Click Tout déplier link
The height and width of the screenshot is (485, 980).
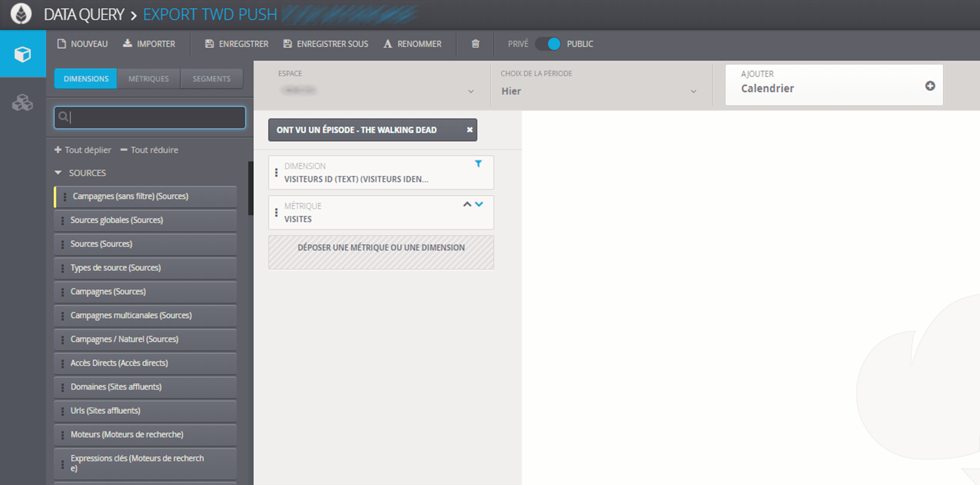tap(83, 150)
